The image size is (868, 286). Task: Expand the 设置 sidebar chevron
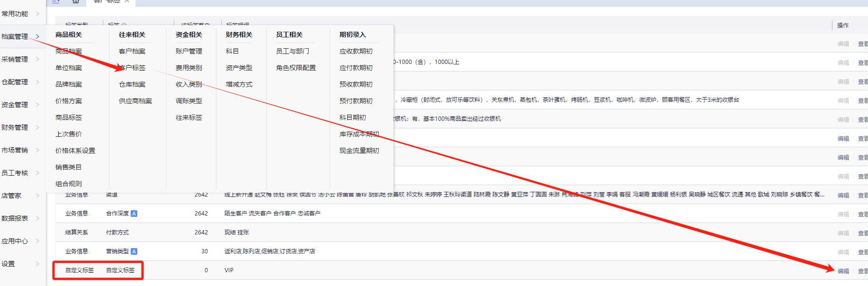(37, 264)
